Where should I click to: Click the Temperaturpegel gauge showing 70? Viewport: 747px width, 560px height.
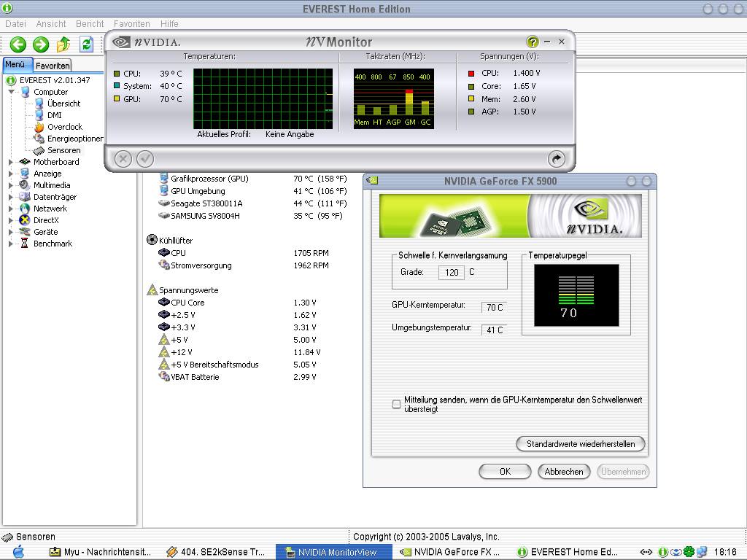point(576,295)
